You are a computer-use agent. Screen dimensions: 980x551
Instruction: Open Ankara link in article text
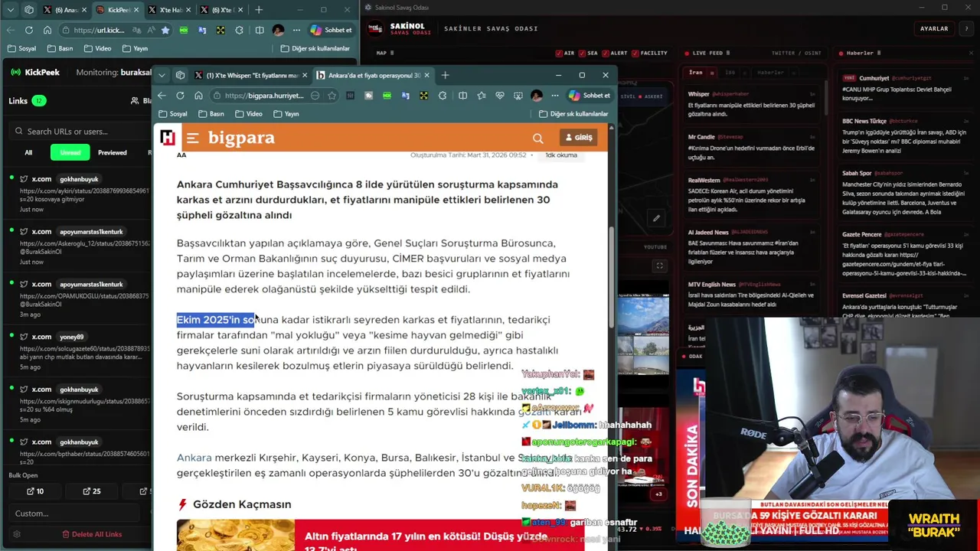click(194, 458)
